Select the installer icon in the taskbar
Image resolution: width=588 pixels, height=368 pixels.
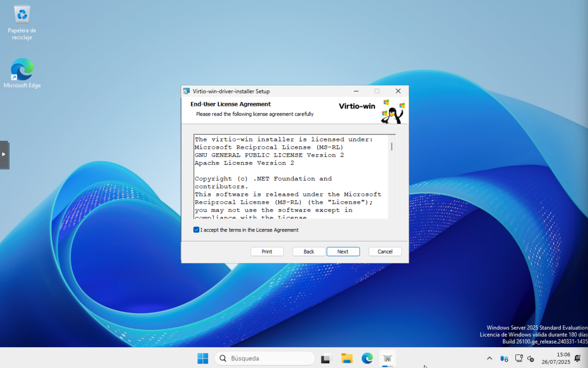point(387,358)
